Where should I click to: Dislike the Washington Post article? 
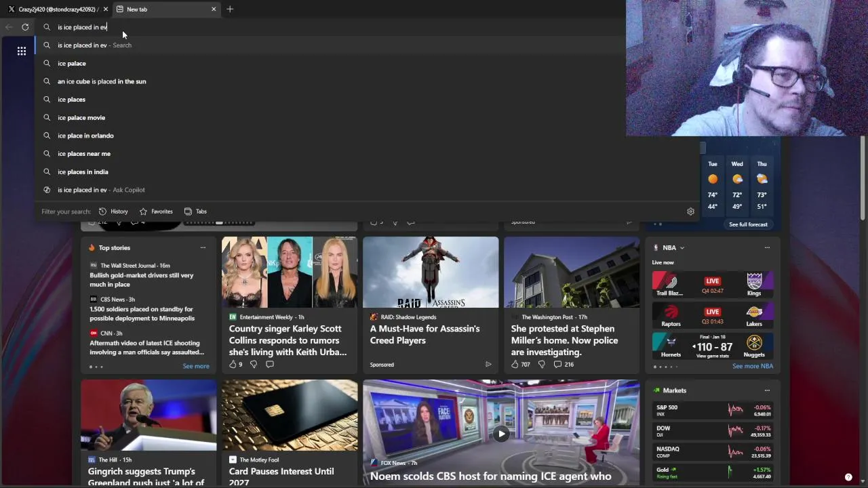pos(541,365)
